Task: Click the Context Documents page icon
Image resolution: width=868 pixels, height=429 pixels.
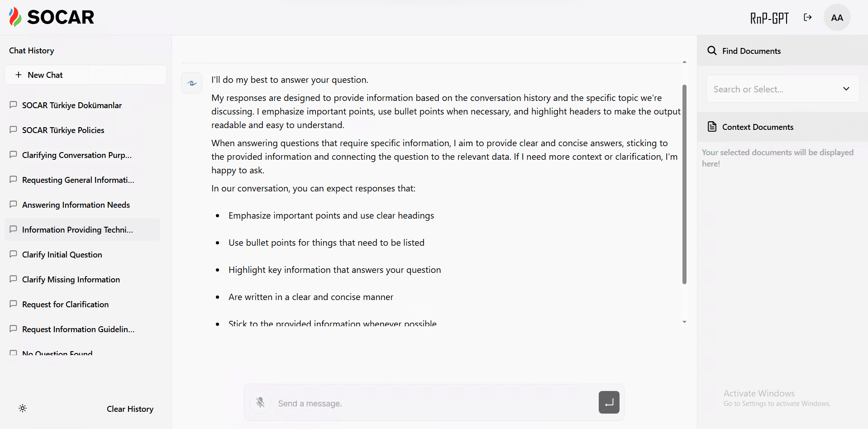Action: (712, 127)
